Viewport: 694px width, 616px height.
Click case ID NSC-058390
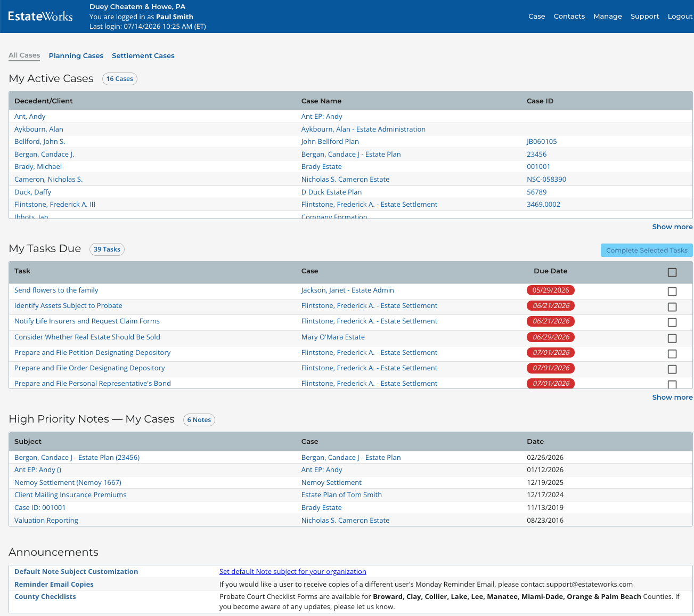pos(546,179)
